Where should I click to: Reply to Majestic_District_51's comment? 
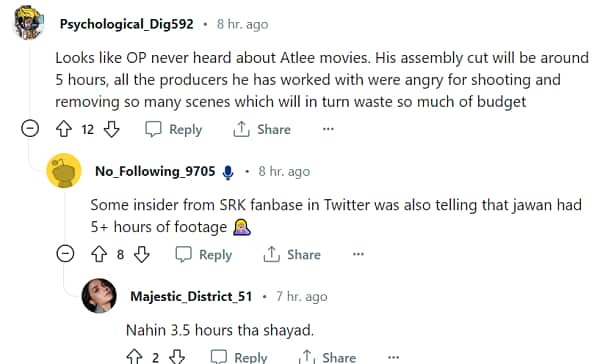point(239,357)
